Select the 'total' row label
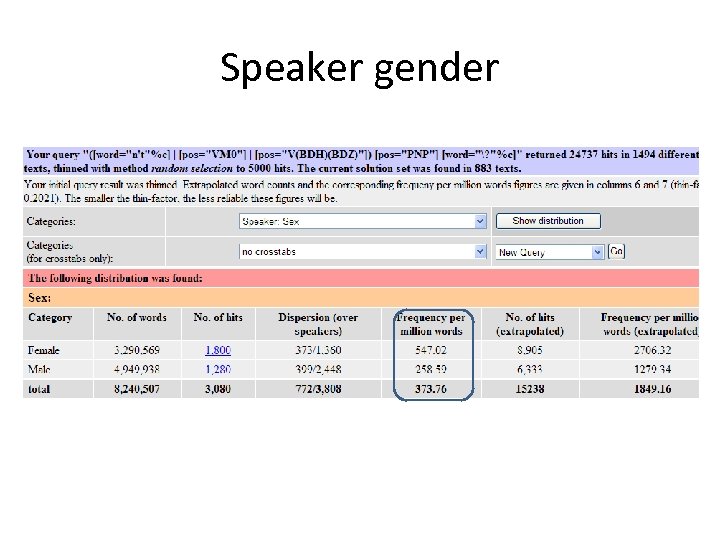720x540 pixels. (39, 389)
